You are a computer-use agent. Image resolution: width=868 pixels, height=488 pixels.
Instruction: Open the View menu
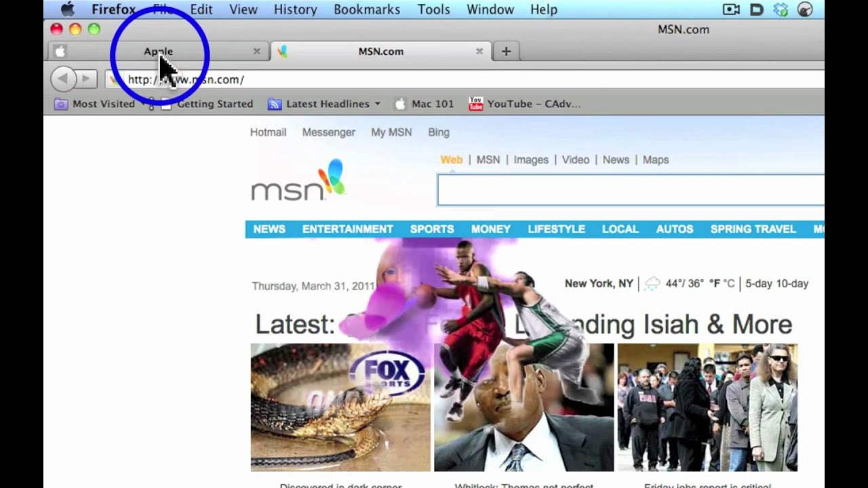[x=243, y=9]
